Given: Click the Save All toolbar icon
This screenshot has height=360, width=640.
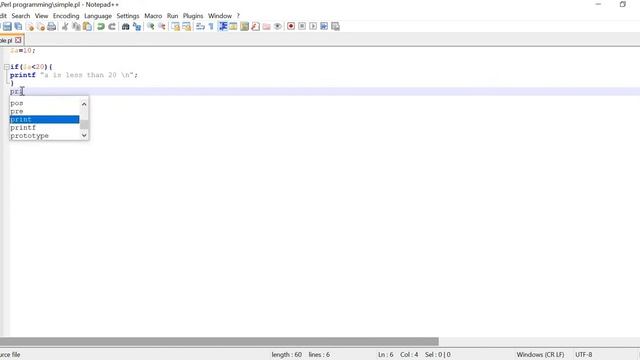Looking at the screenshot, I should point(18,27).
